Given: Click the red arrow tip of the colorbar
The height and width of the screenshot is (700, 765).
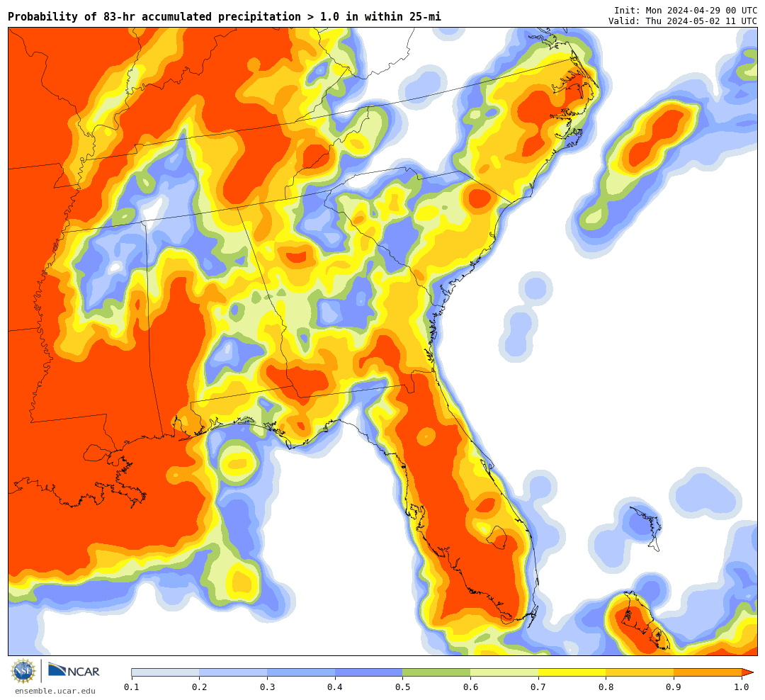Looking at the screenshot, I should tap(747, 672).
